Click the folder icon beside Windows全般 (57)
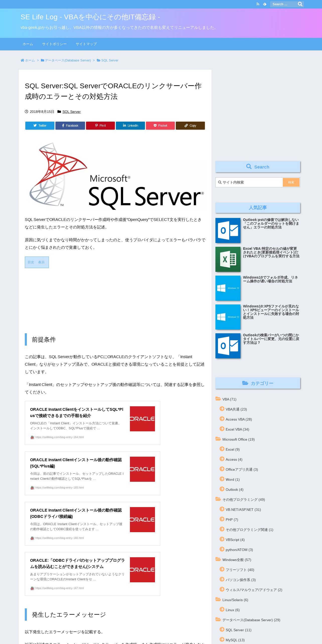 pos(218,559)
